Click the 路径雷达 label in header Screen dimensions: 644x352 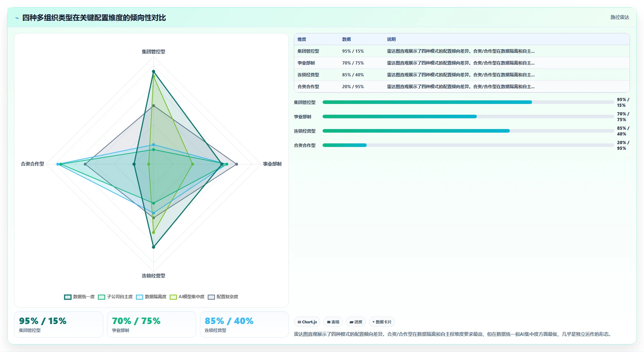[620, 17]
